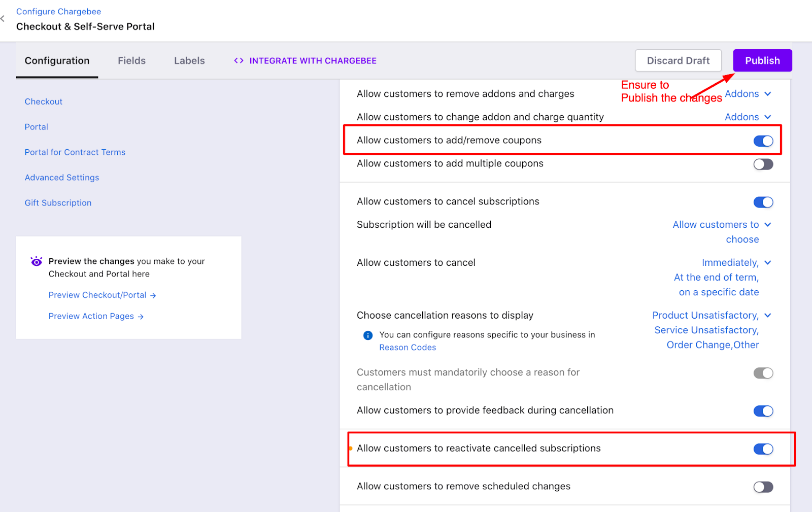The image size is (812, 512).
Task: Click the back chevron near Configure Chargebee
Action: pos(3,19)
